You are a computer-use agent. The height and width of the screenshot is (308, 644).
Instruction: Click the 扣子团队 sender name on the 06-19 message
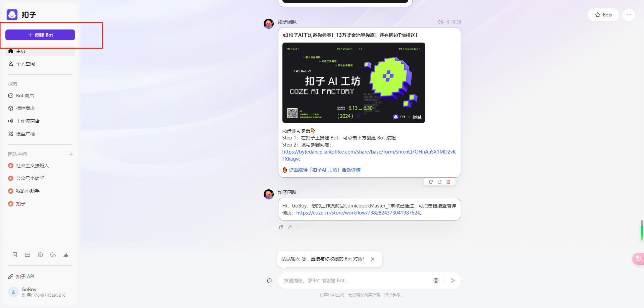[287, 22]
